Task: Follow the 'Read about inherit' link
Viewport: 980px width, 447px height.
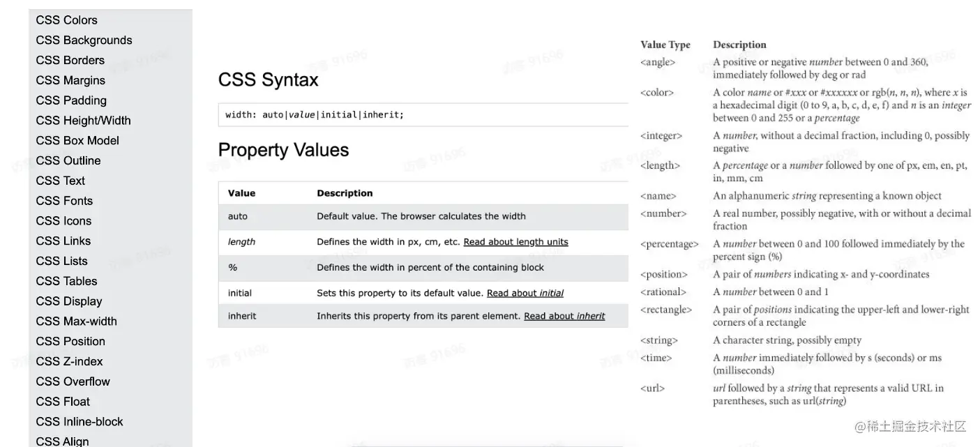Action: [x=564, y=316]
